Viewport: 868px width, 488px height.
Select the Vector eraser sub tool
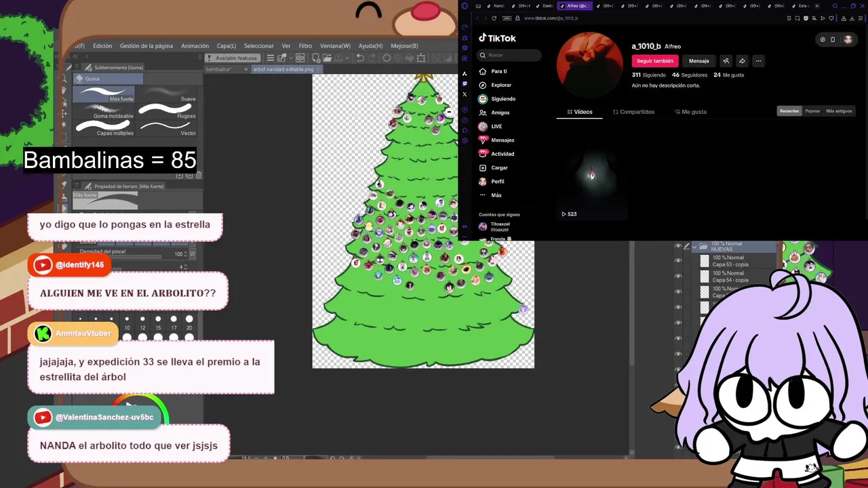pos(167,128)
